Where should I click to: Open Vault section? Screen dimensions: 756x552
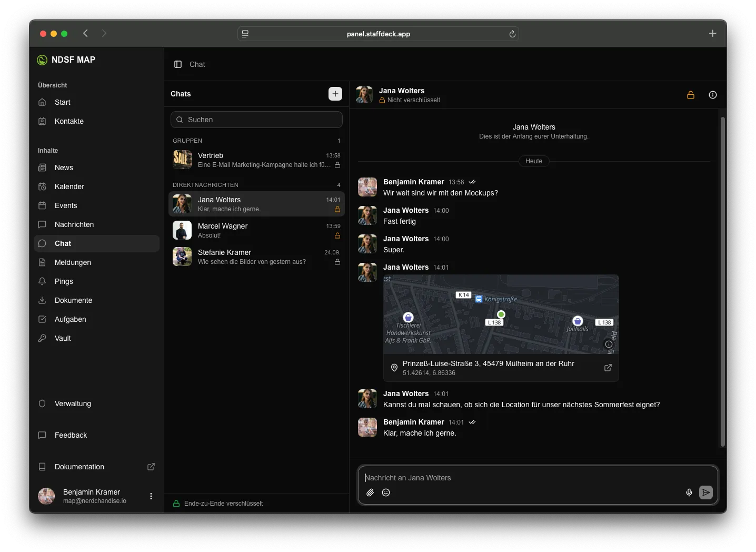[x=97, y=338]
